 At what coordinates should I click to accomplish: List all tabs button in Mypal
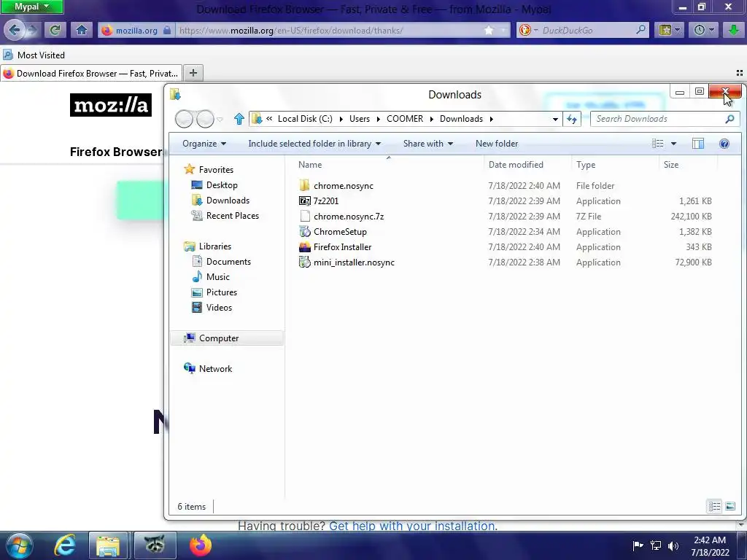[740, 73]
